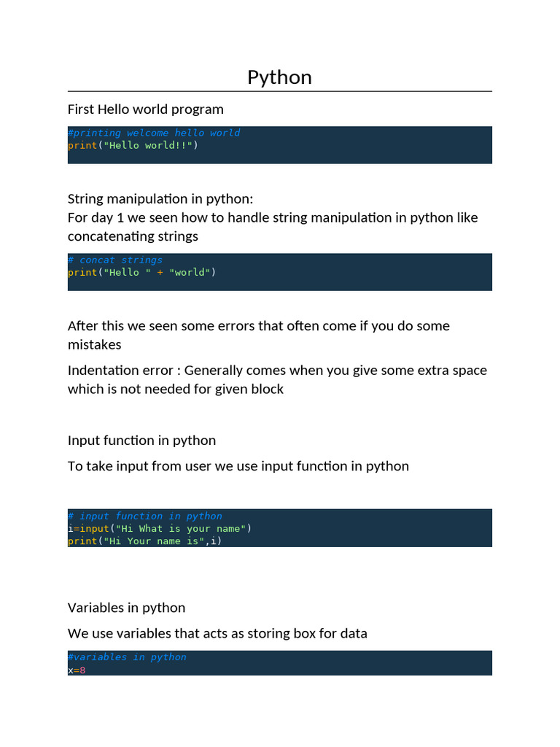Image resolution: width=560 pixels, height=747 pixels.
Task: Click the print("Hello " + "world") code line
Action: (142, 272)
